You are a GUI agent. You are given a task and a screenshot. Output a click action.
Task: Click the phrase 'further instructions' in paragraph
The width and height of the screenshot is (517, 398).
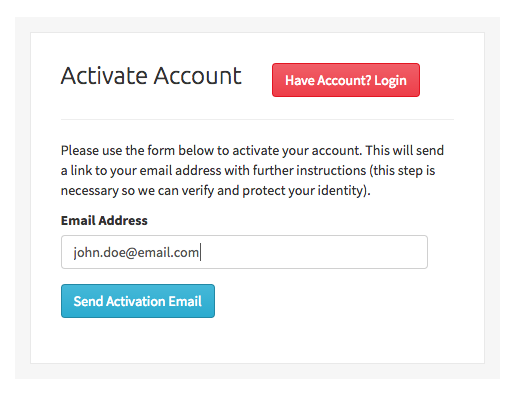point(309,170)
